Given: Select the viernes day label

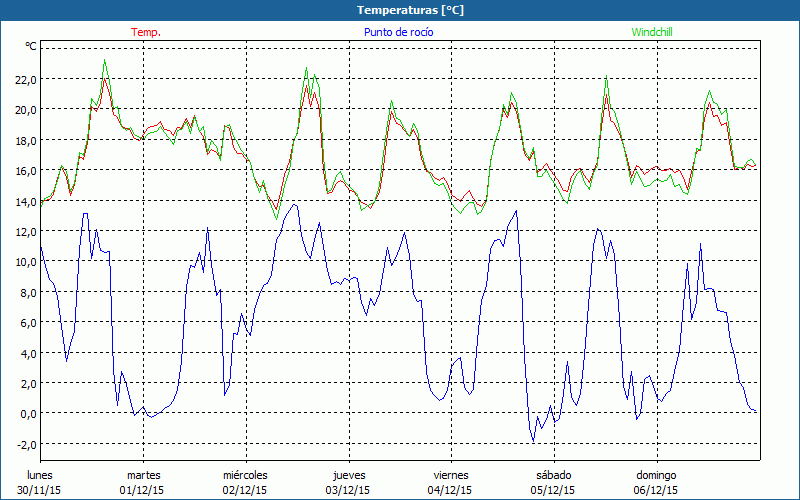Looking at the screenshot, I should click(451, 475).
